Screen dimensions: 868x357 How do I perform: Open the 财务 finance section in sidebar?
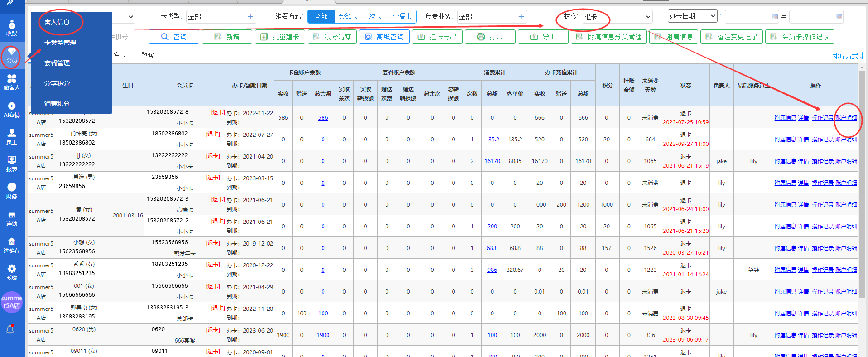click(x=12, y=191)
